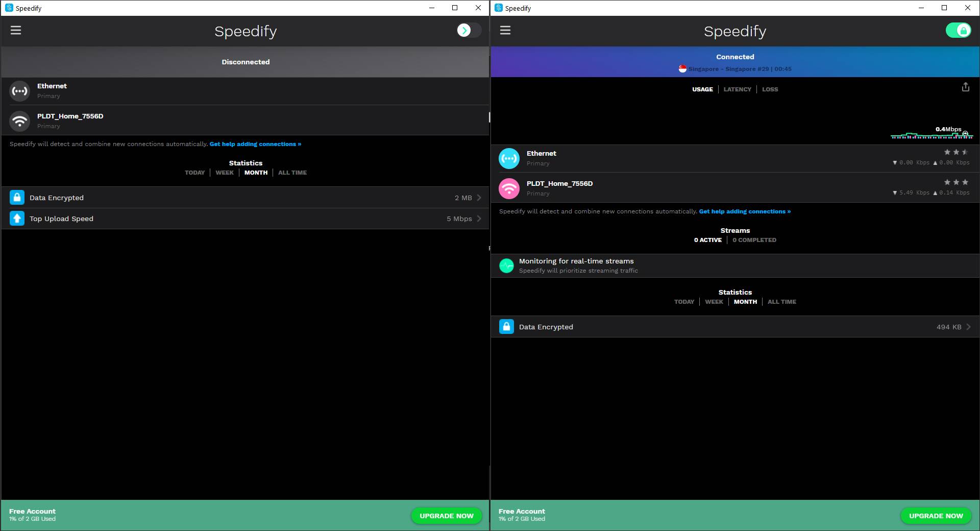Expand Top Upload Speed 5 Mbps chevron
The image size is (980, 531).
[479, 219]
